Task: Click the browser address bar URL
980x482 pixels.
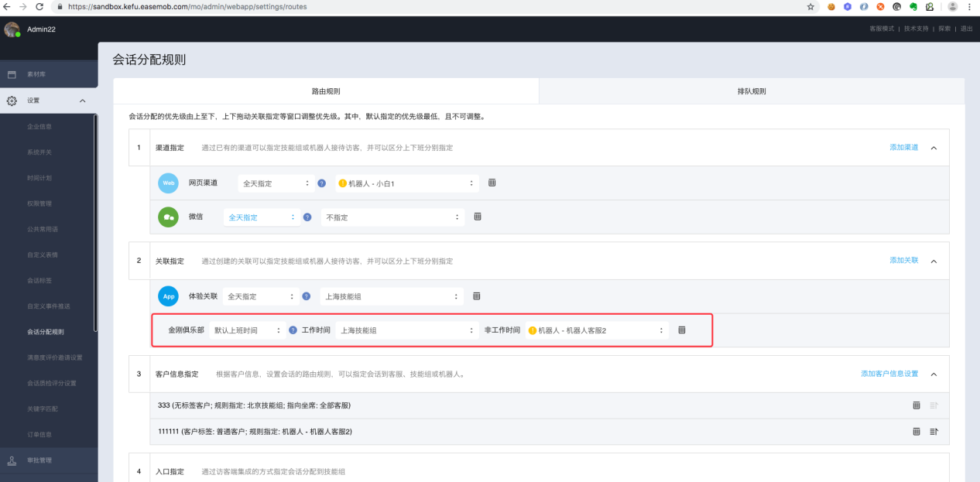Action: pyautogui.click(x=186, y=6)
